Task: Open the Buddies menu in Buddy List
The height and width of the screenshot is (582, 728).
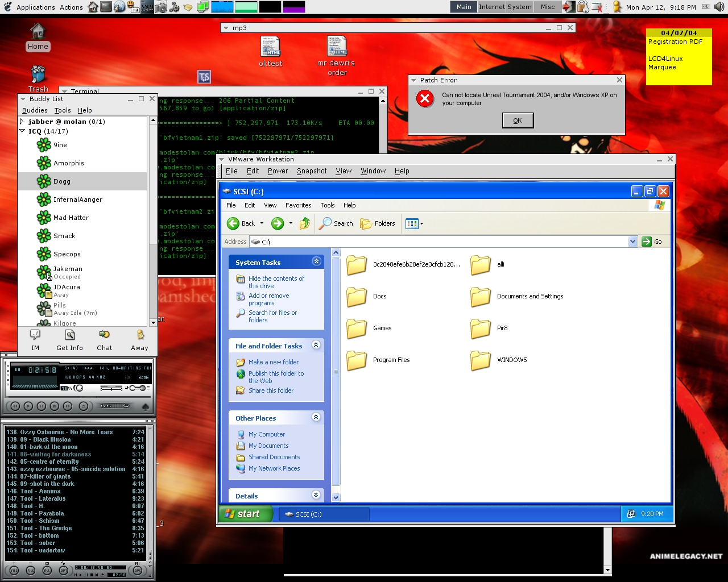Action: [35, 110]
